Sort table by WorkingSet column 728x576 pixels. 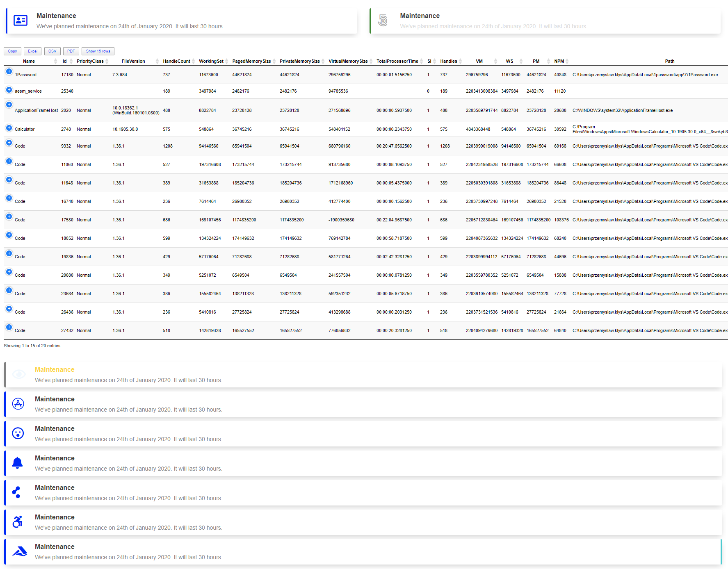point(211,61)
